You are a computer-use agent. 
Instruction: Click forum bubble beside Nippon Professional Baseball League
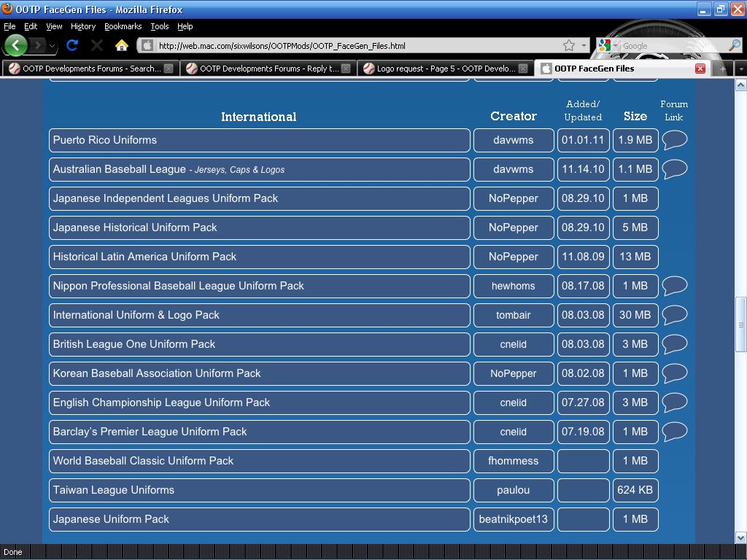674,285
